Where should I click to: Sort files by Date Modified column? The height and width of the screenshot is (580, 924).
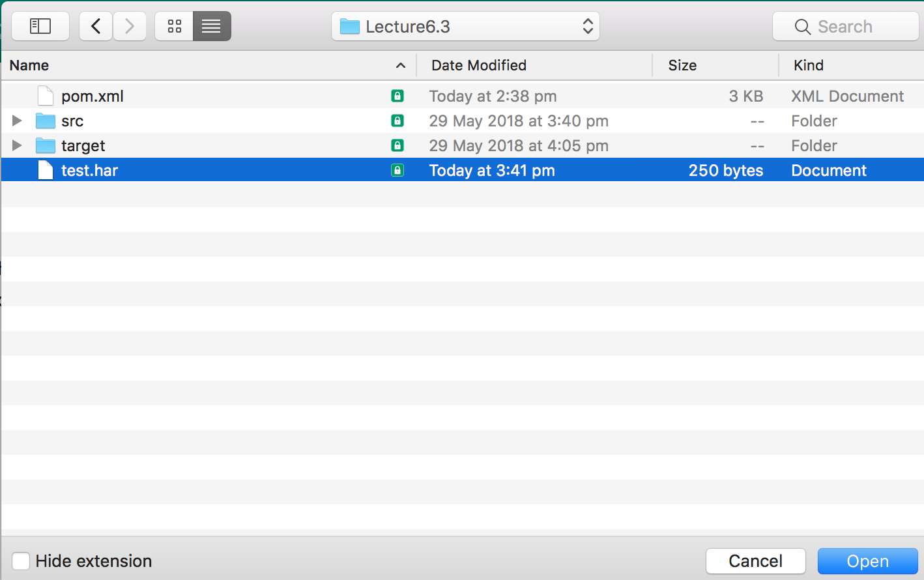[x=479, y=65]
